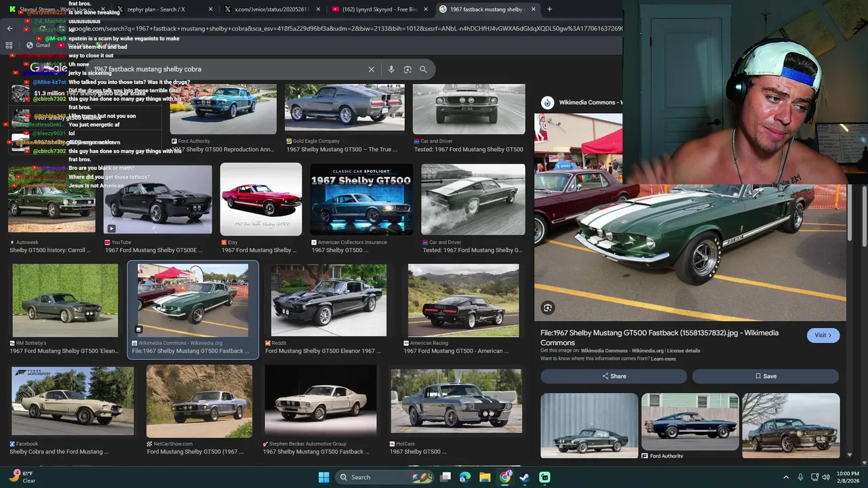Open Google Lens image search

(x=408, y=69)
